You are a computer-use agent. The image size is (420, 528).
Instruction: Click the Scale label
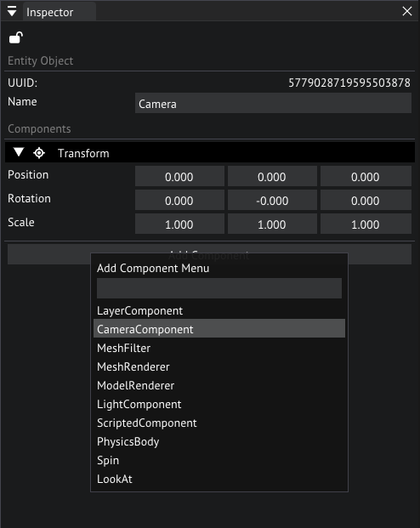pyautogui.click(x=21, y=222)
